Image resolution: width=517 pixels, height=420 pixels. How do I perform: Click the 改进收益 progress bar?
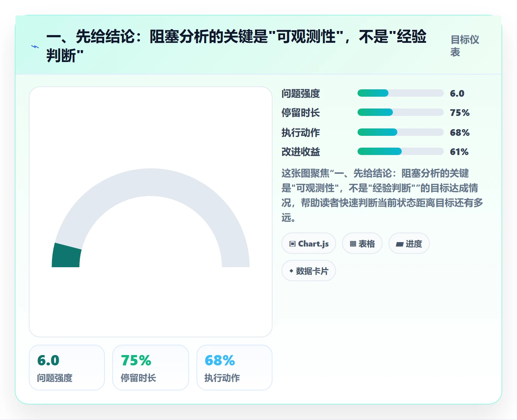coord(400,151)
